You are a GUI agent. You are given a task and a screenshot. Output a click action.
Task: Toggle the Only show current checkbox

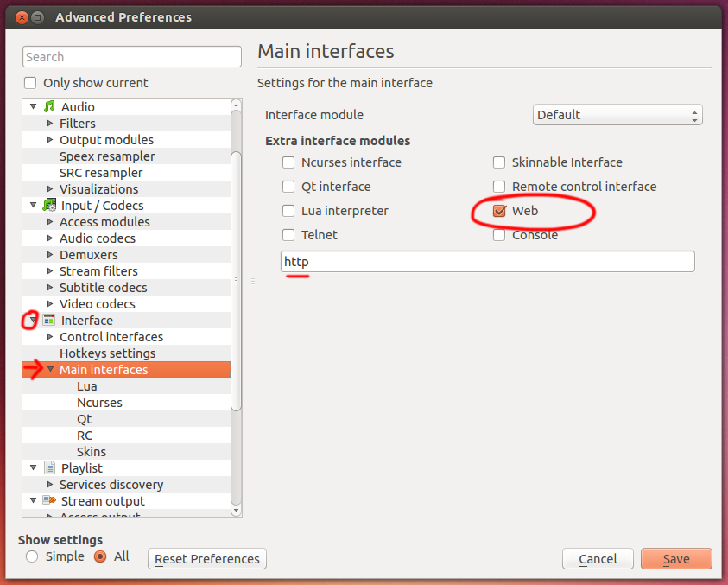tap(30, 83)
